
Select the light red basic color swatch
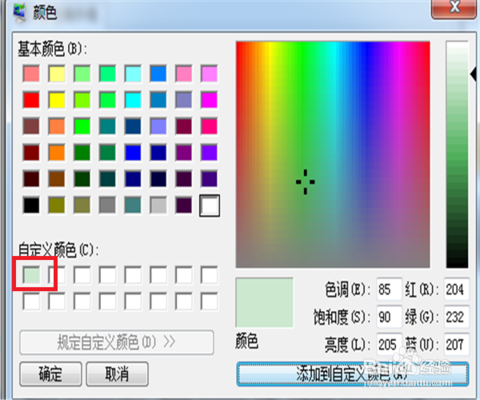[31, 74]
